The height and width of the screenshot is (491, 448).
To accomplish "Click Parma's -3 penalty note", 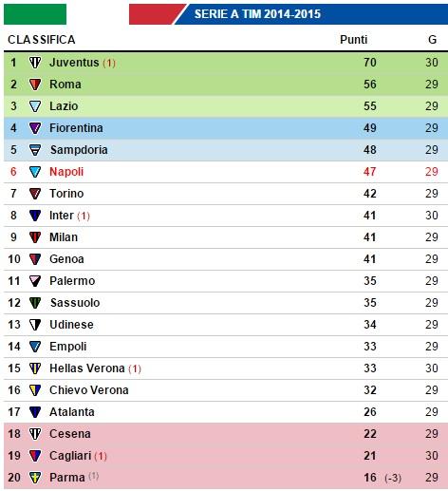I will click(393, 478).
